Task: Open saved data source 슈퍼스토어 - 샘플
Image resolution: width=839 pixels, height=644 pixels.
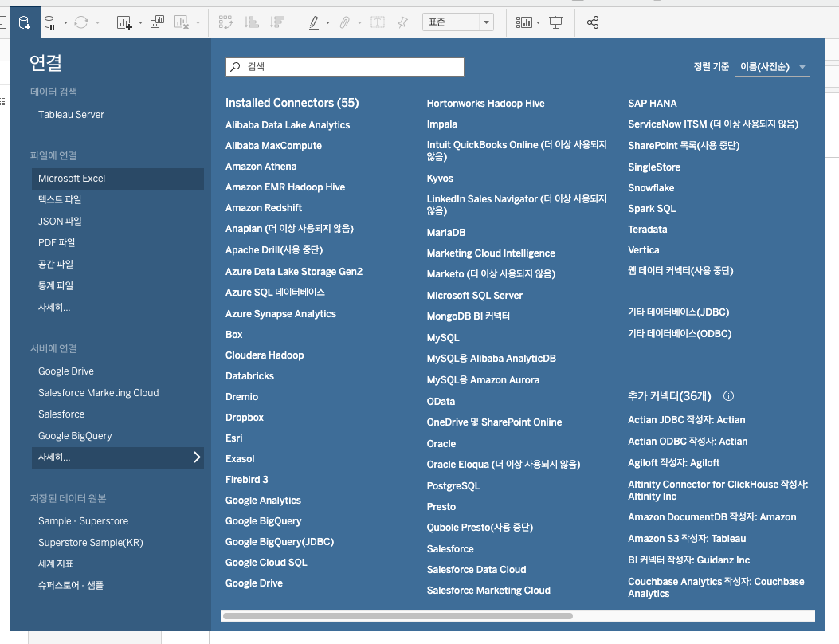Action: [71, 586]
